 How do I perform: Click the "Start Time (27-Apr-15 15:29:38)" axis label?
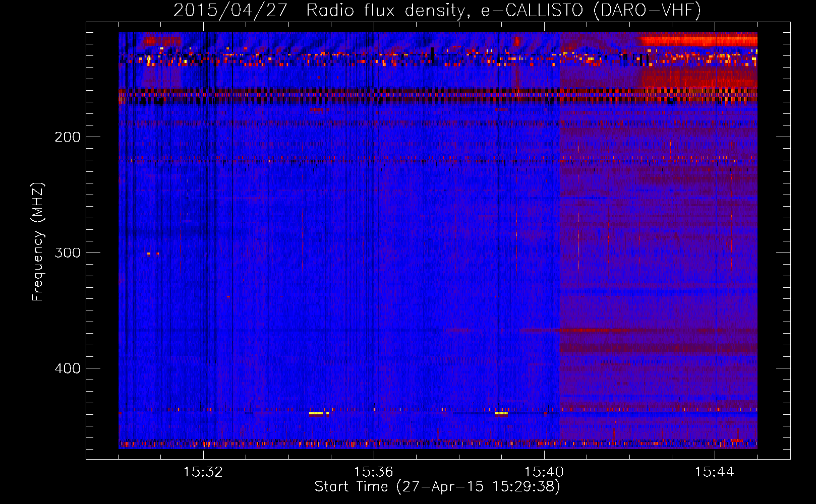pyautogui.click(x=438, y=487)
